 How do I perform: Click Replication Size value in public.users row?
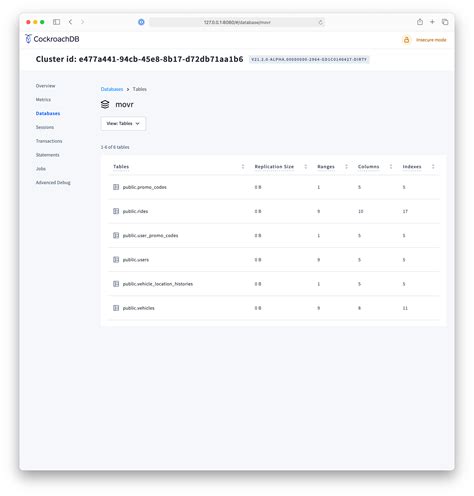tap(258, 260)
